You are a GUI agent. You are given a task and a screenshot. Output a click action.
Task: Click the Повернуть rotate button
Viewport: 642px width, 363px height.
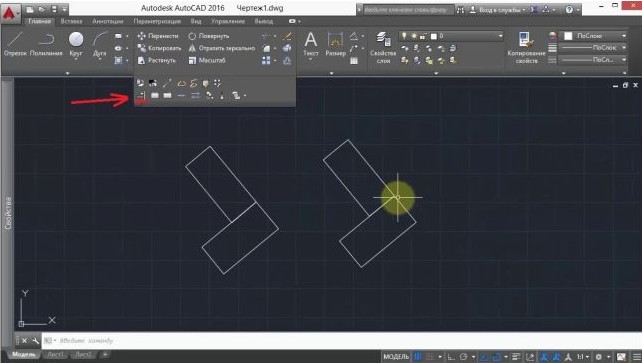(209, 36)
